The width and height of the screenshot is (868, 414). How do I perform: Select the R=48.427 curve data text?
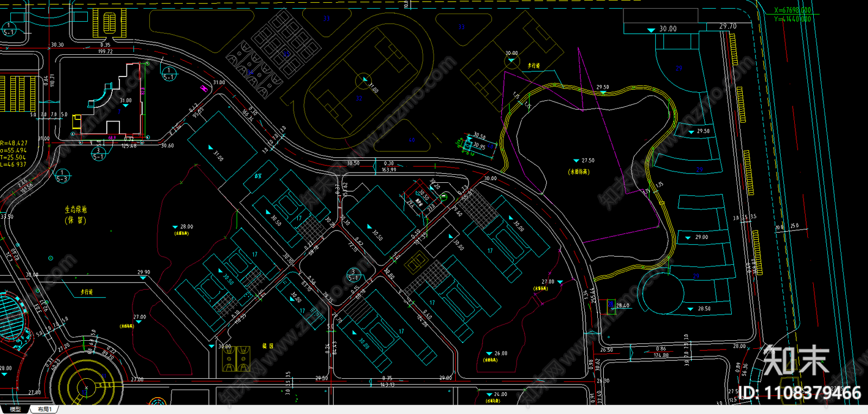[13, 143]
